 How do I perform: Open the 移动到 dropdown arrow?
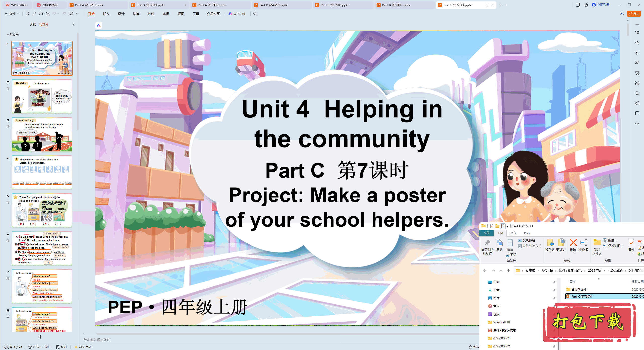(x=550, y=252)
